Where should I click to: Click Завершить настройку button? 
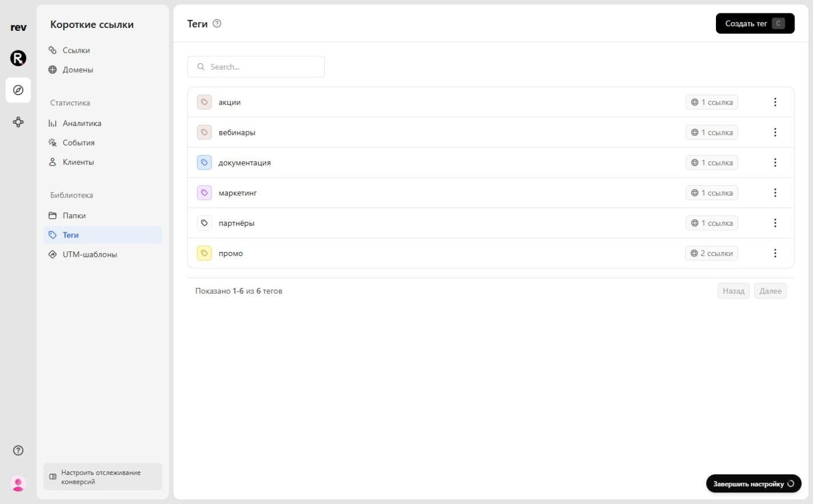pos(754,484)
